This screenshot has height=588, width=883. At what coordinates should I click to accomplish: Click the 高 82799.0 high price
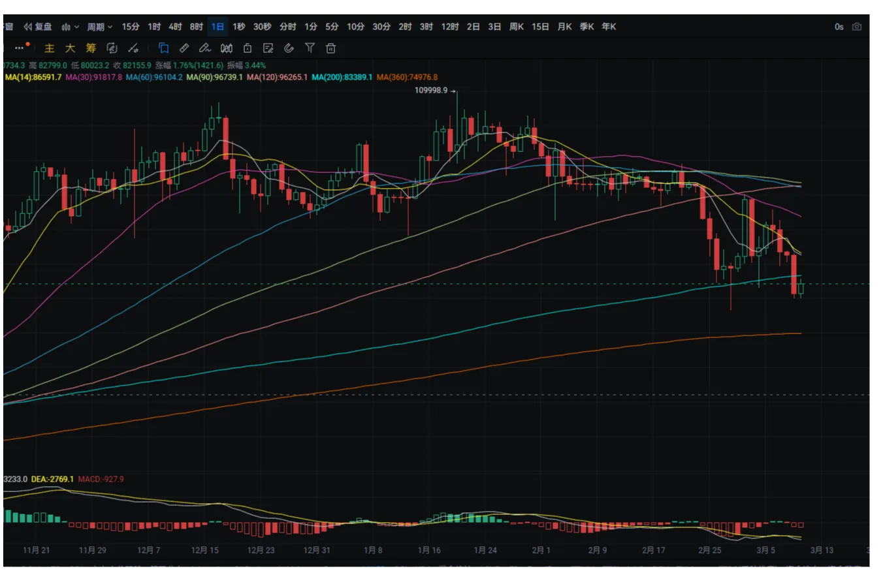(x=48, y=65)
